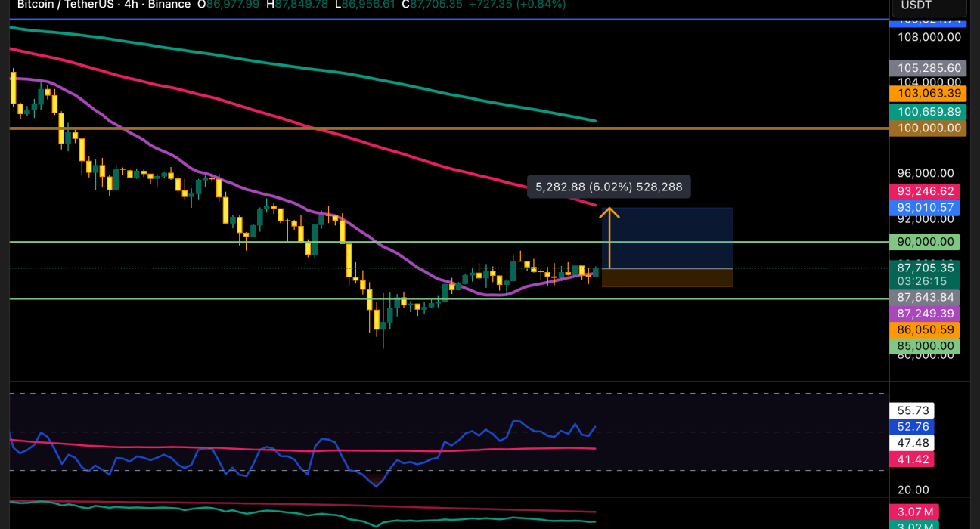This screenshot has width=980, height=529.
Task: Click the brown 100,000.00 price level label
Action: [929, 128]
